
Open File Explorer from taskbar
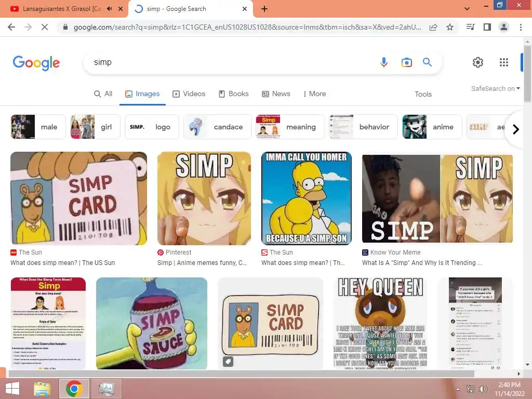42,389
